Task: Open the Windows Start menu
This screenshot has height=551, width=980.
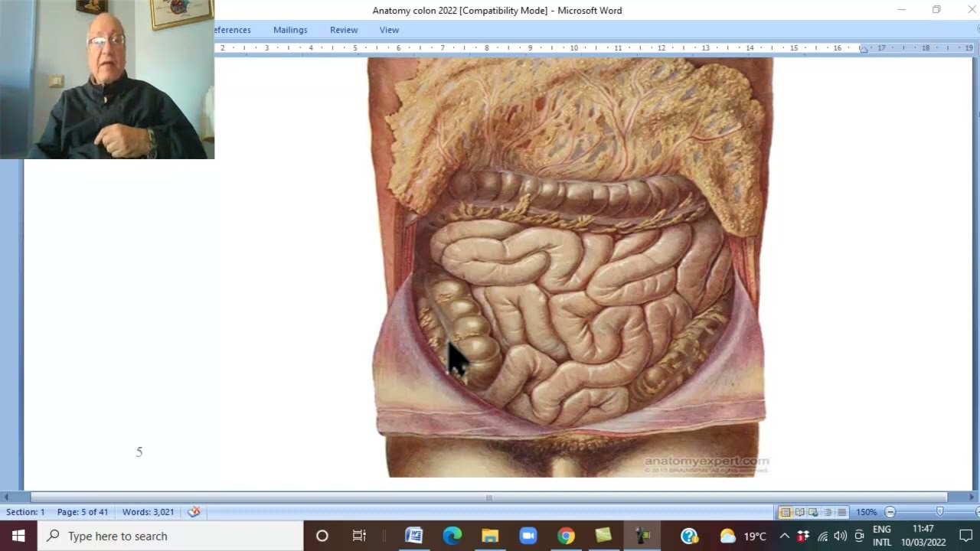Action: [x=18, y=536]
